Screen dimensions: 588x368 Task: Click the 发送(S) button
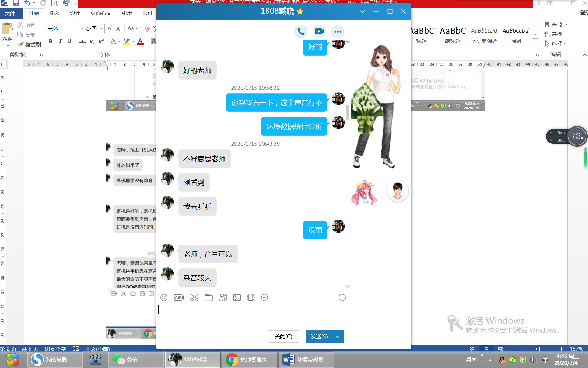[319, 336]
